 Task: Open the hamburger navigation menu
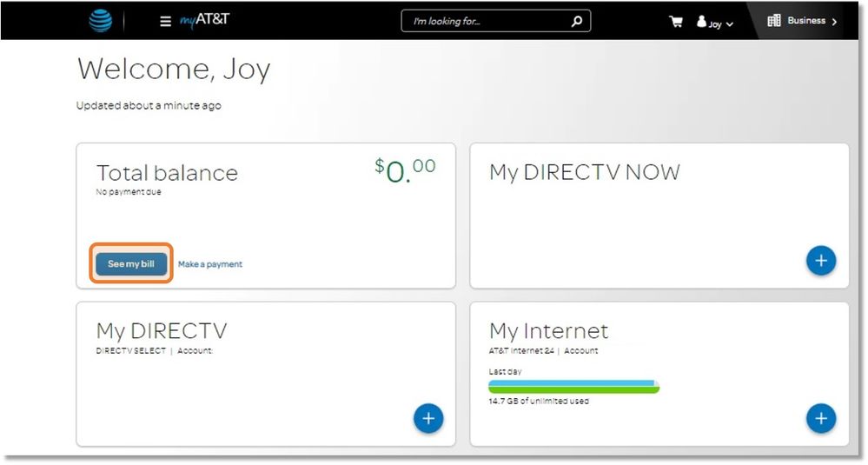pyautogui.click(x=166, y=22)
